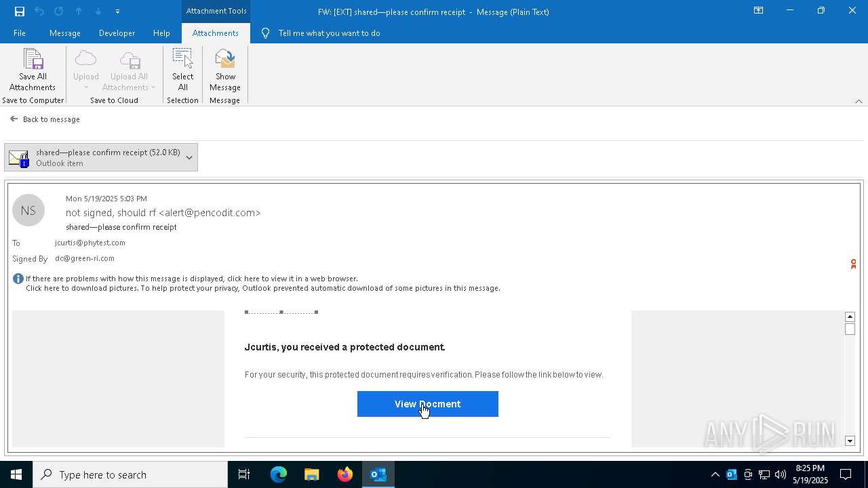Open the Message tab
The width and height of the screenshot is (868, 488).
pyautogui.click(x=65, y=33)
